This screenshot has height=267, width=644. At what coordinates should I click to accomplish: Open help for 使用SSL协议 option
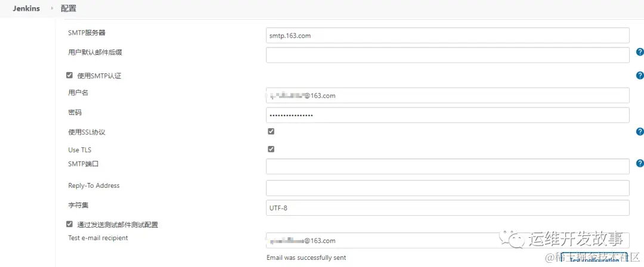tap(639, 132)
